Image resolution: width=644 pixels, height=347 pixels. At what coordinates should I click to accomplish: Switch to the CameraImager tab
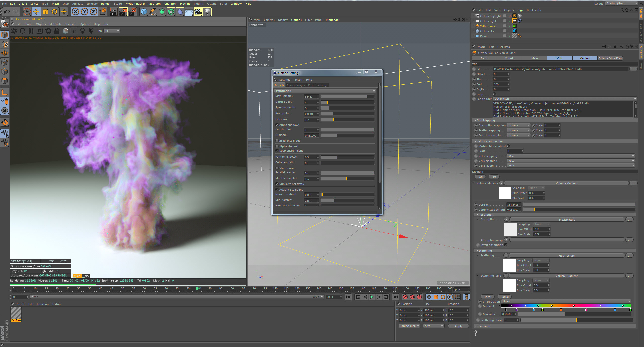(x=296, y=85)
